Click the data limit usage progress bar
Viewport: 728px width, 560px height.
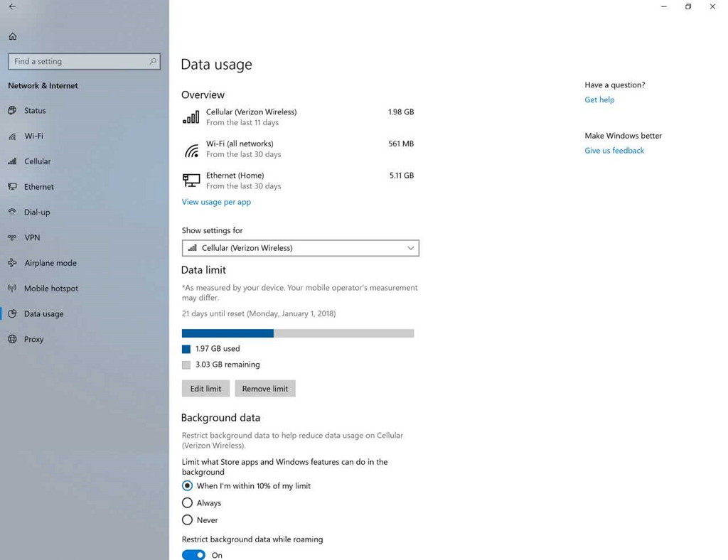[298, 333]
